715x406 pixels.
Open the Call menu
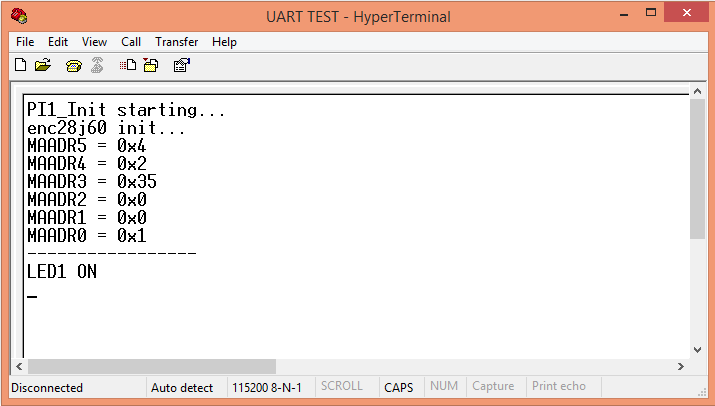click(x=131, y=42)
